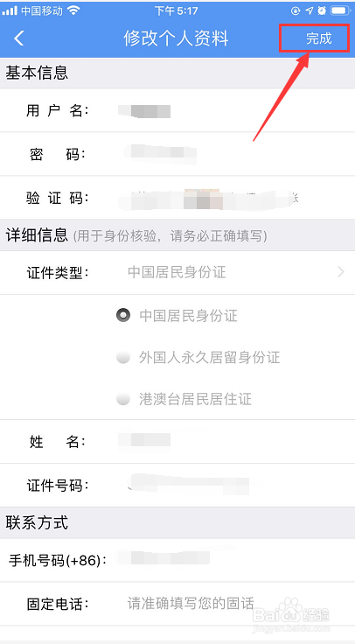Select 中国居民身份证 radio button
The image size is (355, 644).
click(123, 315)
